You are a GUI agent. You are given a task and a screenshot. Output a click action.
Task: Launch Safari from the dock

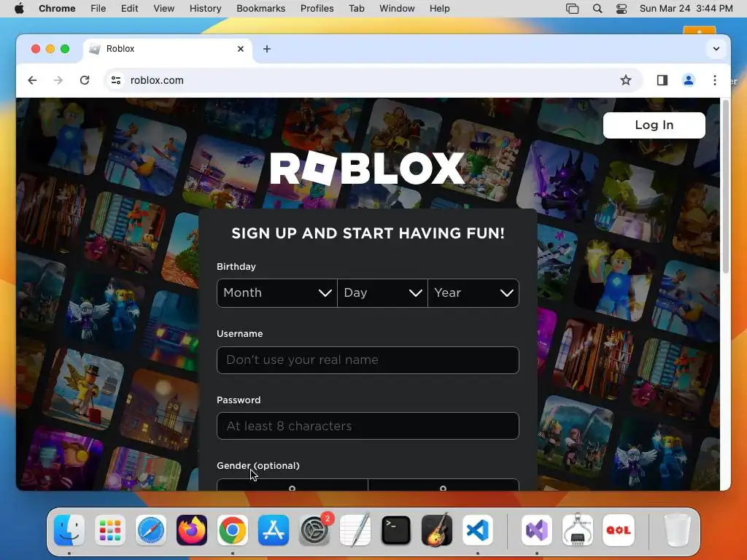(x=151, y=530)
